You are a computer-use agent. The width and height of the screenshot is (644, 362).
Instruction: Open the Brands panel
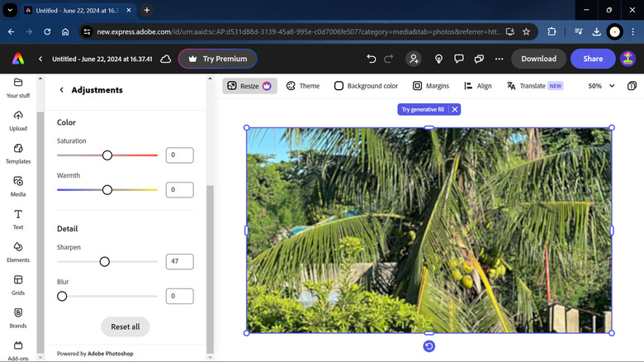[18, 318]
